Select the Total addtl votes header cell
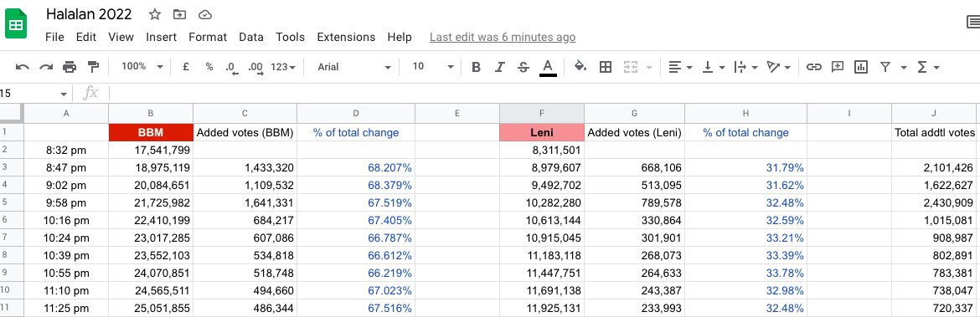The width and height of the screenshot is (980, 317). [935, 132]
